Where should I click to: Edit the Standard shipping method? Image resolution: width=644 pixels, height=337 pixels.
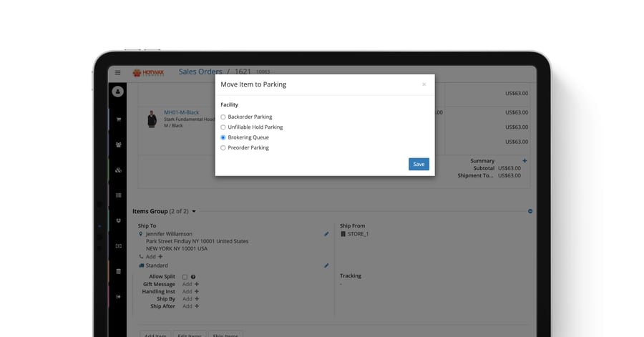[326, 265]
